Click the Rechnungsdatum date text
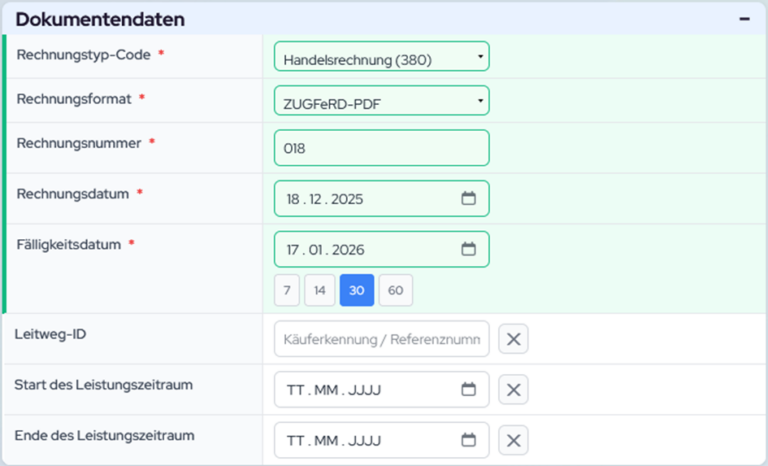This screenshot has height=466, width=768. [325, 199]
